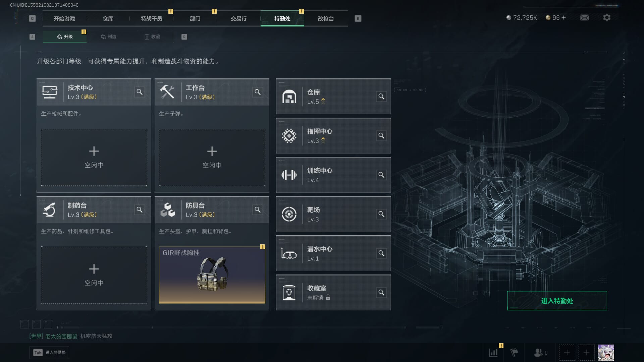The height and width of the screenshot is (362, 644).
Task: Open the 收藏 sub-tab
Action: (152, 37)
